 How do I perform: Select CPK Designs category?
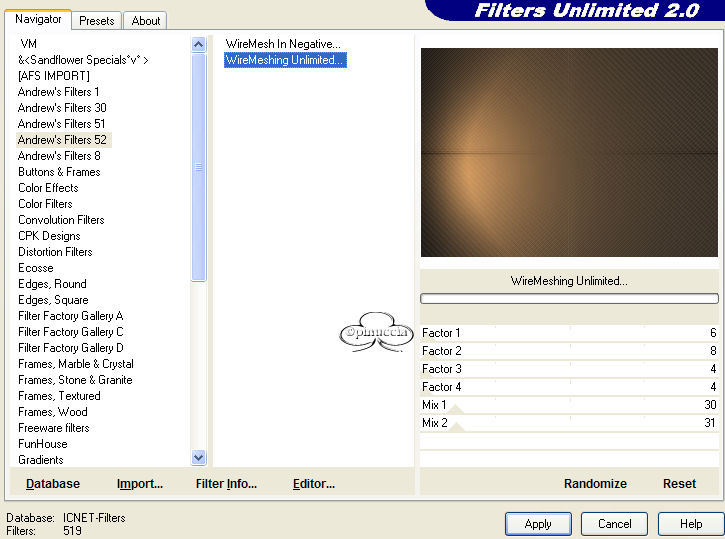(49, 236)
